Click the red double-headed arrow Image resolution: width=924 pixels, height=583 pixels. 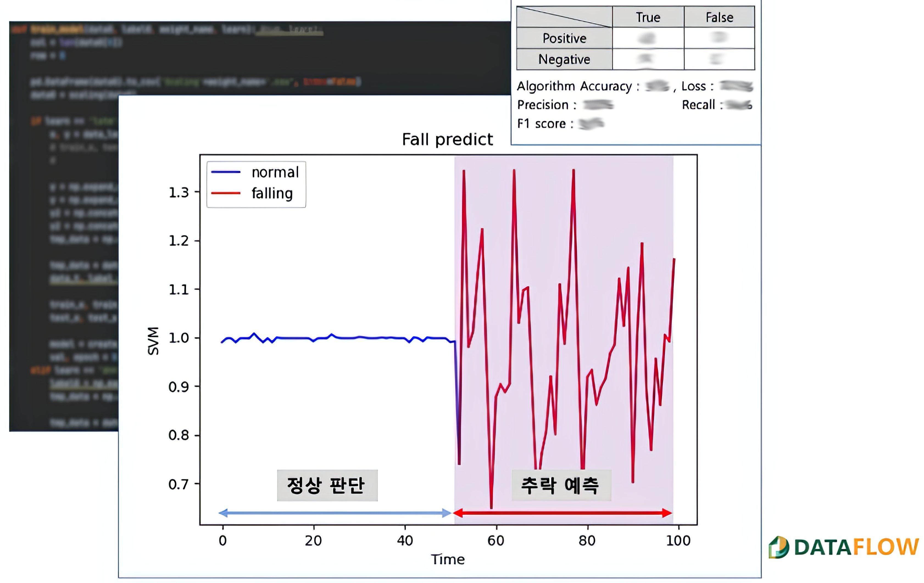coord(563,513)
